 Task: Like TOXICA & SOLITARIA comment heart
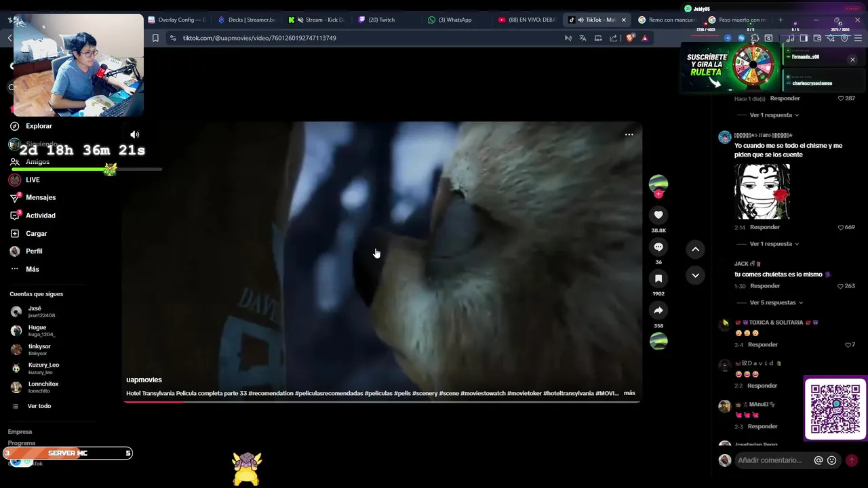click(x=847, y=345)
